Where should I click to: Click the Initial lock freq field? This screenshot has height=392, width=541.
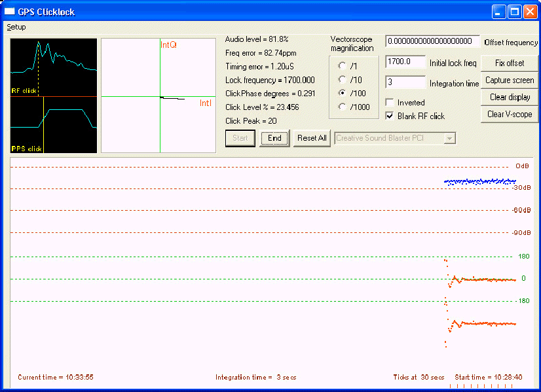(405, 62)
